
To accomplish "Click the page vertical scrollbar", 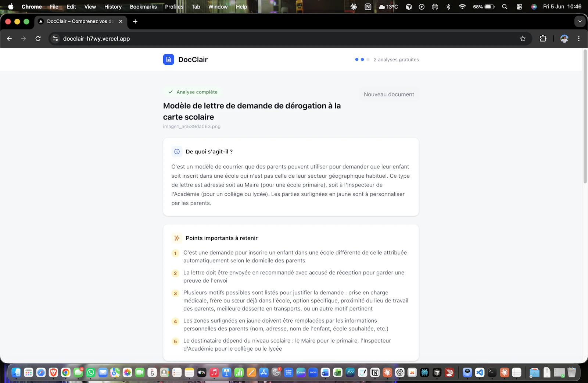I will tap(585, 117).
